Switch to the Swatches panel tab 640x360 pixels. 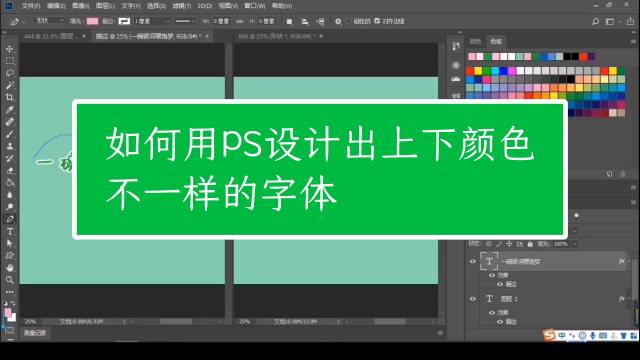click(496, 41)
